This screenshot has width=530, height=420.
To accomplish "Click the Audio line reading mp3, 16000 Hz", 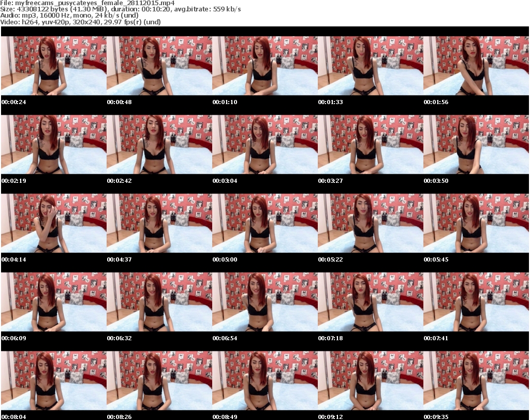I will click(x=69, y=15).
